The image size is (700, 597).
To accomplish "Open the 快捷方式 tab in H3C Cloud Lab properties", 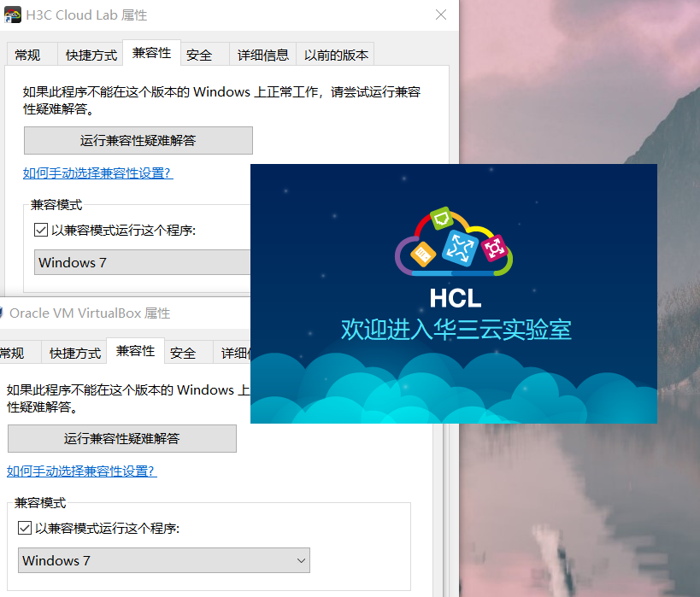I will pyautogui.click(x=91, y=56).
